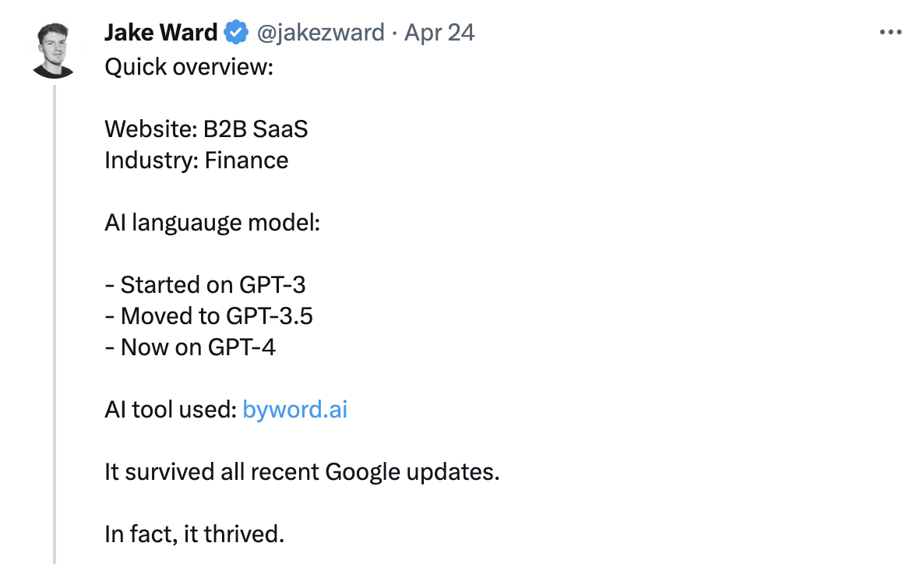Click the "Industry: Finance" line
This screenshot has height=564, width=924.
pos(196,160)
